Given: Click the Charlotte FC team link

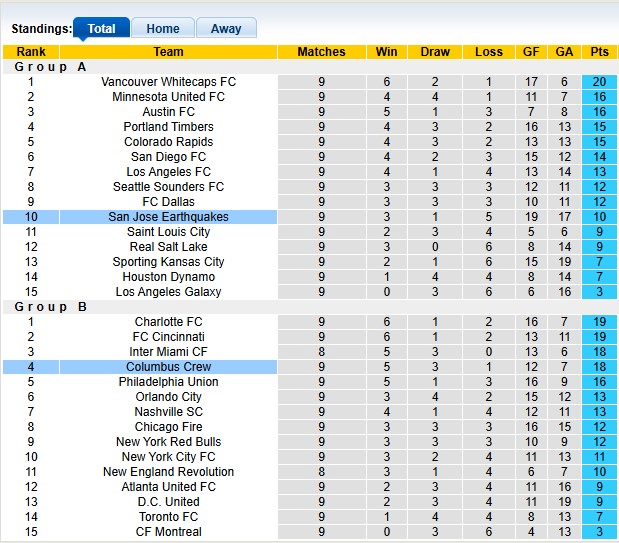Looking at the screenshot, I should 168,322.
